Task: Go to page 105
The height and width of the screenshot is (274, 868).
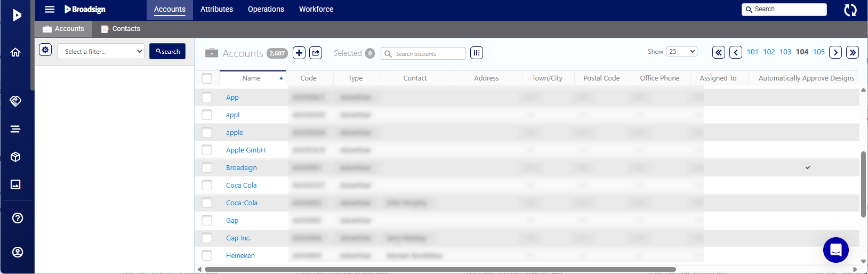Action: [x=818, y=52]
